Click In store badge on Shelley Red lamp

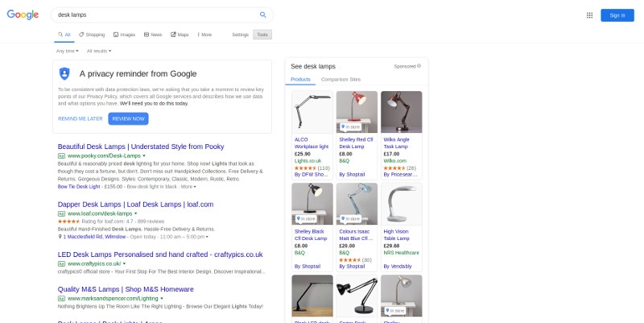351,127
